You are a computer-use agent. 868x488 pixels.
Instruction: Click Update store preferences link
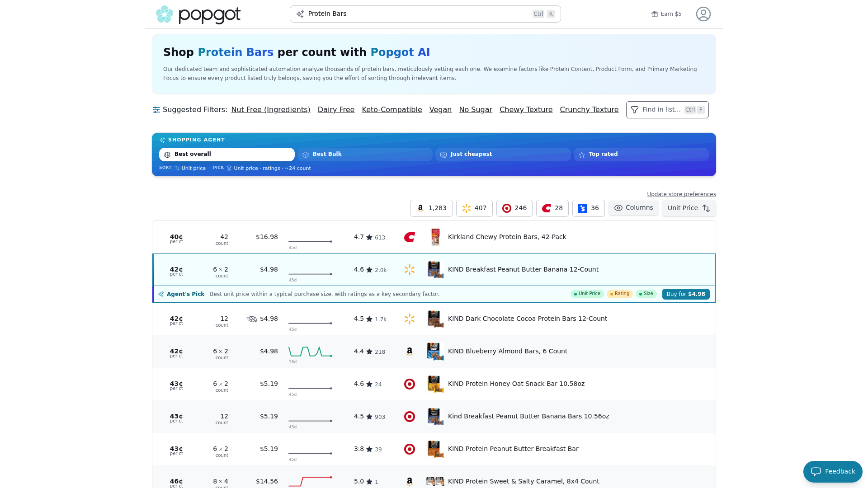pos(681,194)
